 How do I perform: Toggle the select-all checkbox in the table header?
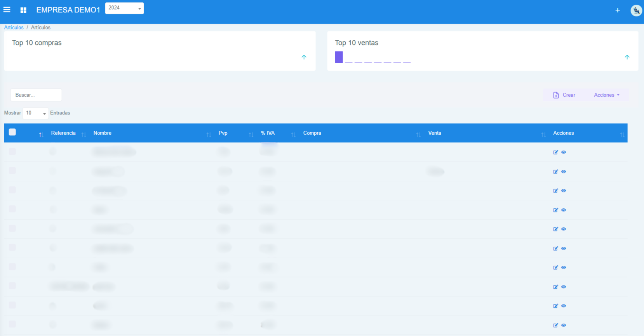[x=12, y=132]
